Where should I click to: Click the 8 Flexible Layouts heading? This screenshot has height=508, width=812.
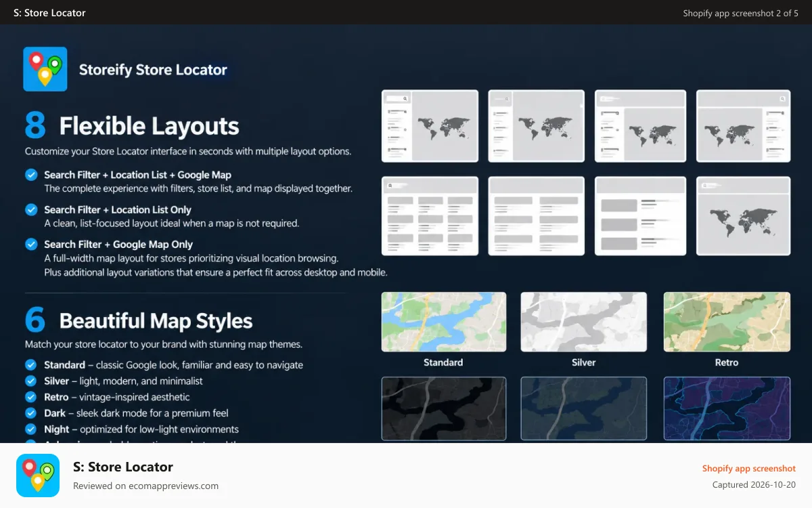[x=132, y=126]
